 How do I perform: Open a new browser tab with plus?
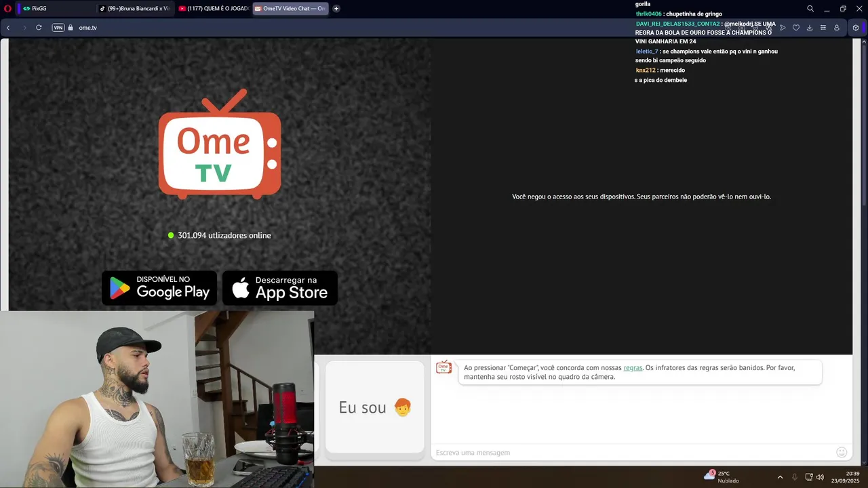click(x=336, y=8)
